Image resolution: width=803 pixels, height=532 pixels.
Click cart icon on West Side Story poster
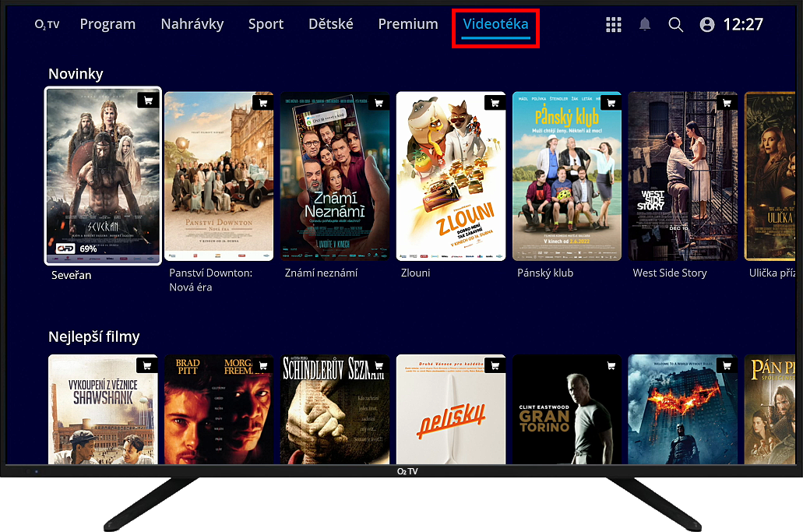[x=727, y=102]
